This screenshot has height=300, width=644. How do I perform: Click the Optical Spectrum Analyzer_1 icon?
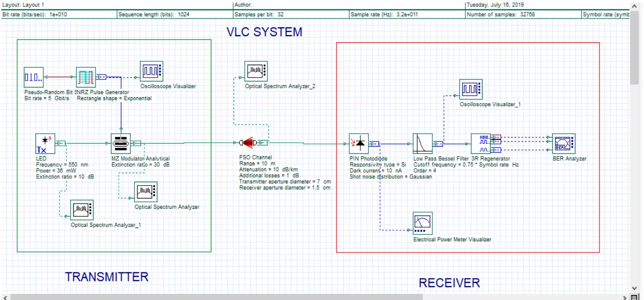pos(82,210)
